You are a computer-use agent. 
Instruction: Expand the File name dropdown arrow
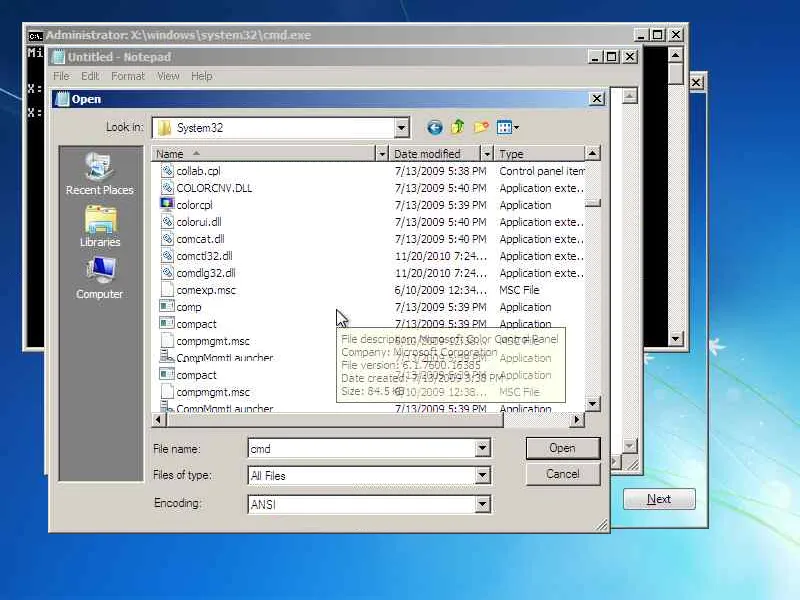tap(482, 448)
